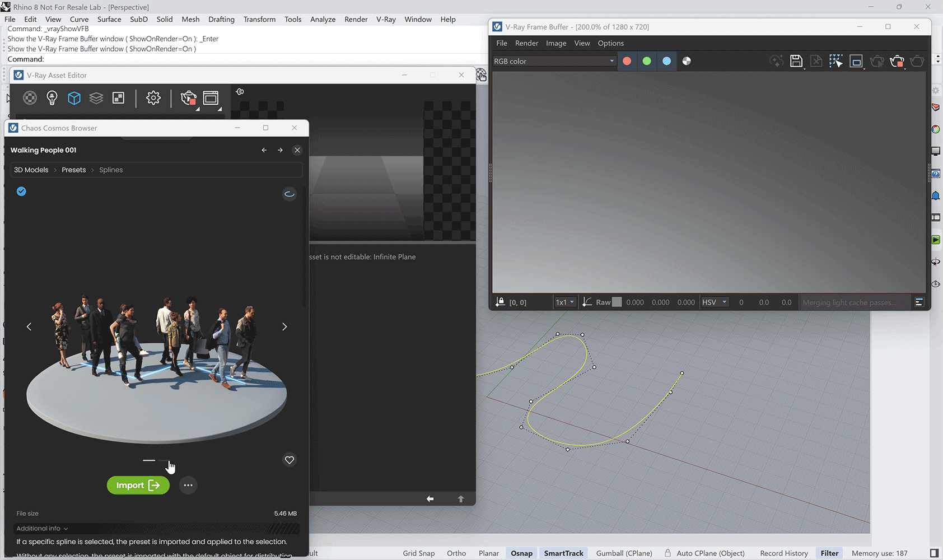Toggle Filter in status bar

coord(829,553)
